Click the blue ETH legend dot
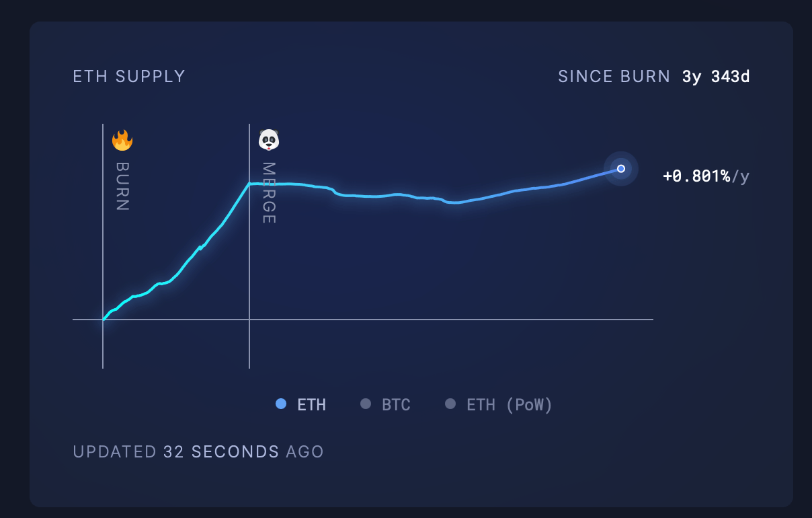 click(281, 404)
